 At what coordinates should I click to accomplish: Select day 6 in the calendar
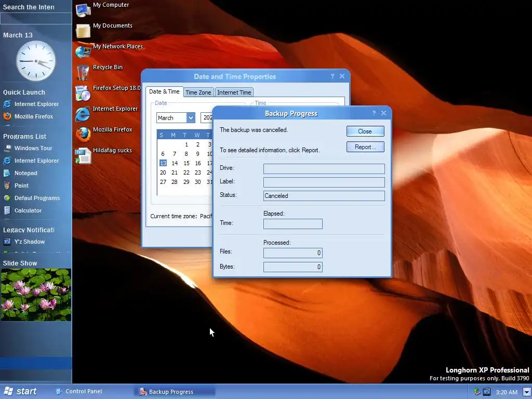point(163,154)
